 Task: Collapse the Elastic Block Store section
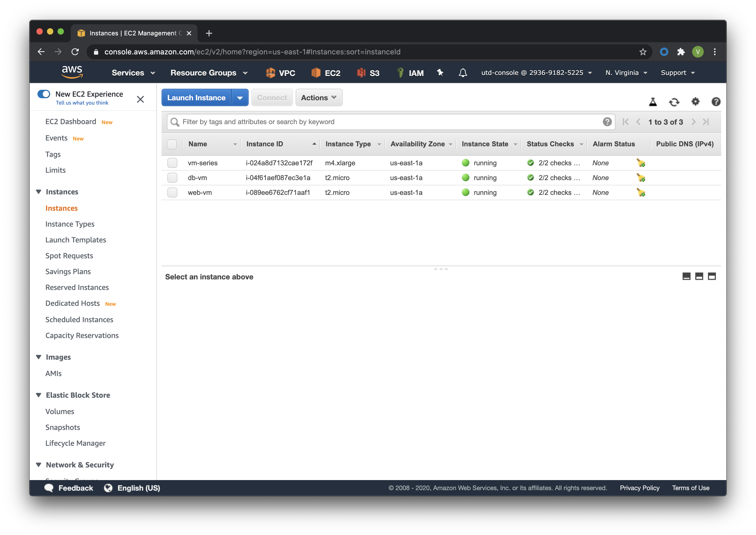39,395
